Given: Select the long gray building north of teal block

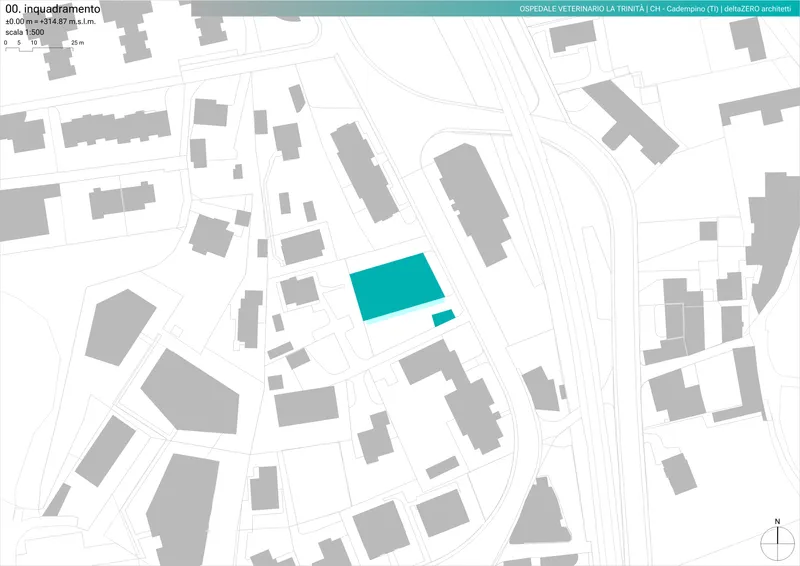Looking at the screenshot, I should point(364,172).
